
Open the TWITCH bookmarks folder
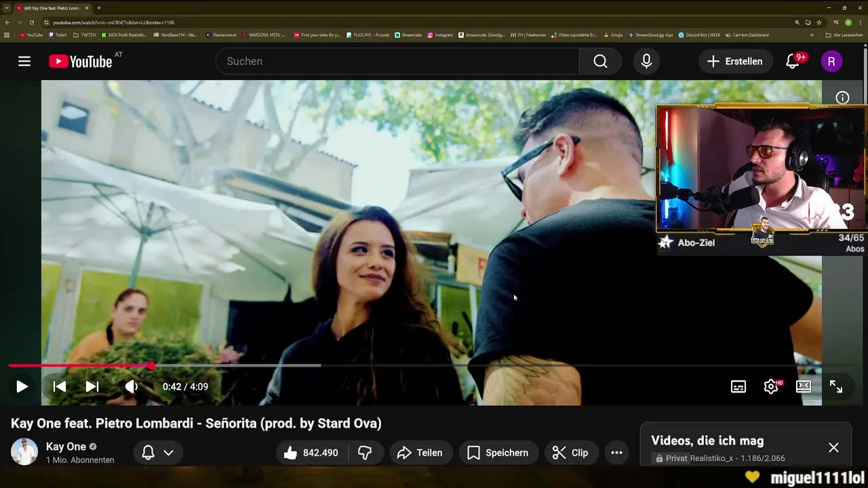85,35
